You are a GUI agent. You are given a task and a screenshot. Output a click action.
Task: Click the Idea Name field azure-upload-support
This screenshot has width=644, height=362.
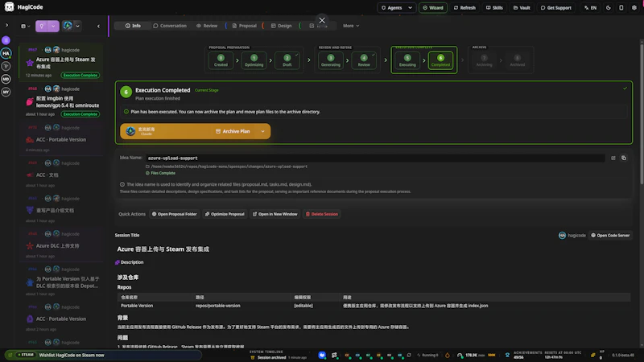click(x=375, y=158)
